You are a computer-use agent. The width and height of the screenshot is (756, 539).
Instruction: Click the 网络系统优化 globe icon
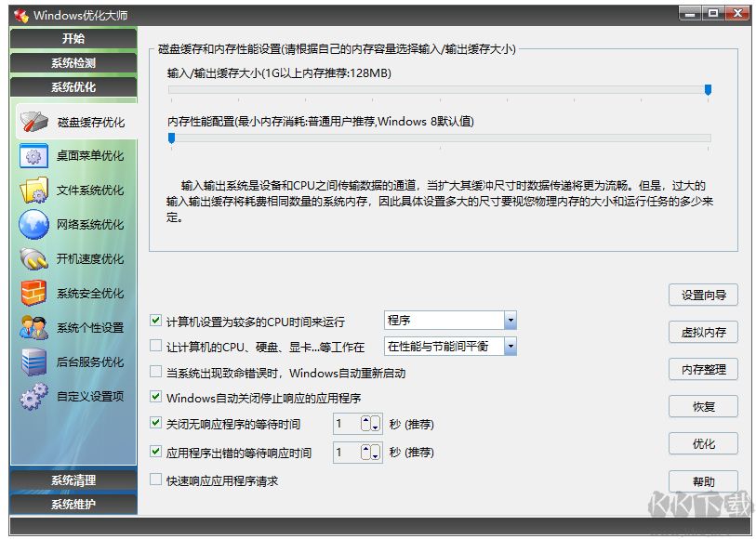pyautogui.click(x=33, y=225)
